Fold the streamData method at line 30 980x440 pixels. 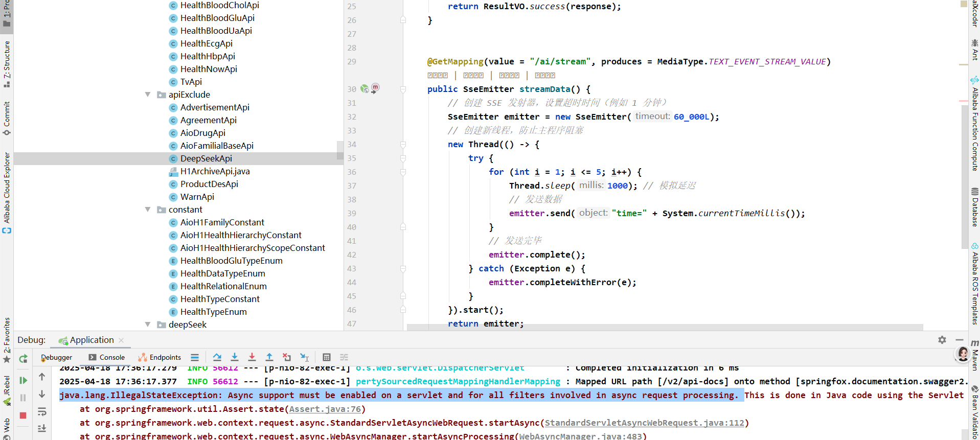pyautogui.click(x=403, y=89)
